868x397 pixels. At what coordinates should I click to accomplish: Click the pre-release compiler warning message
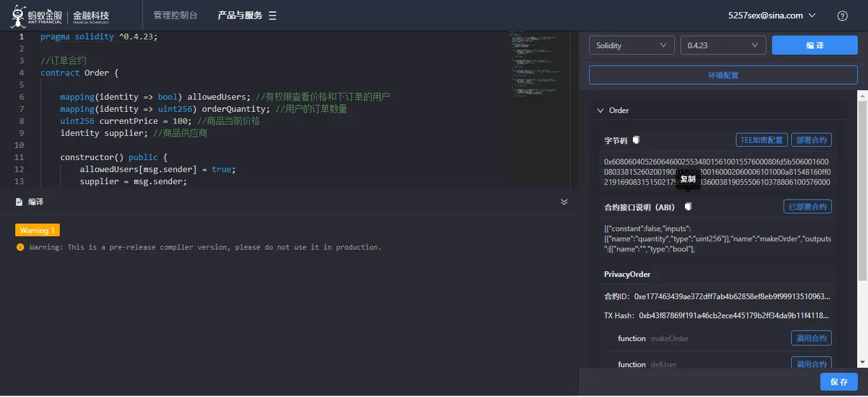(x=205, y=247)
